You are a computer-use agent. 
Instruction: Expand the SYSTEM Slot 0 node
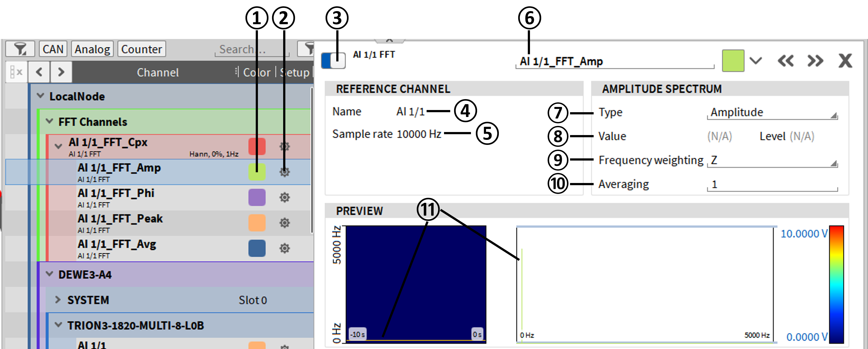click(58, 300)
